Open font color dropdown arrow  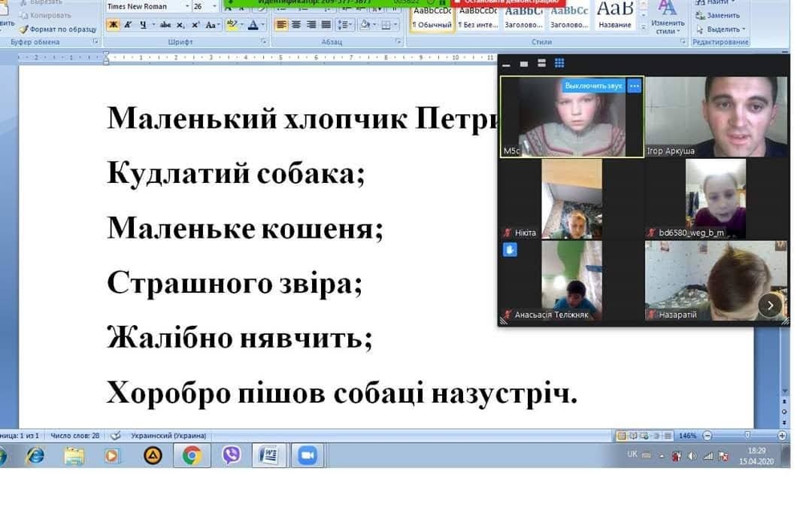coord(263,25)
